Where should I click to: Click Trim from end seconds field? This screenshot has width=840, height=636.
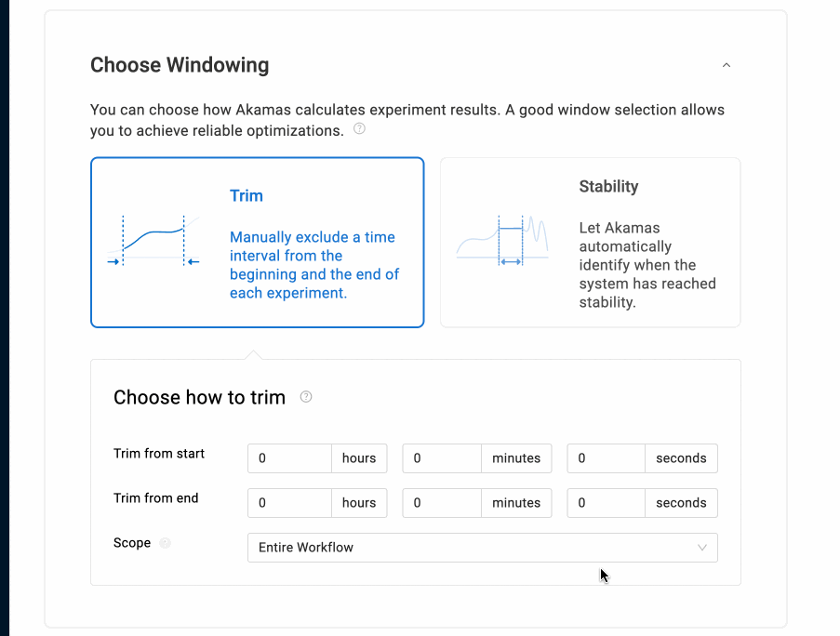(x=606, y=503)
